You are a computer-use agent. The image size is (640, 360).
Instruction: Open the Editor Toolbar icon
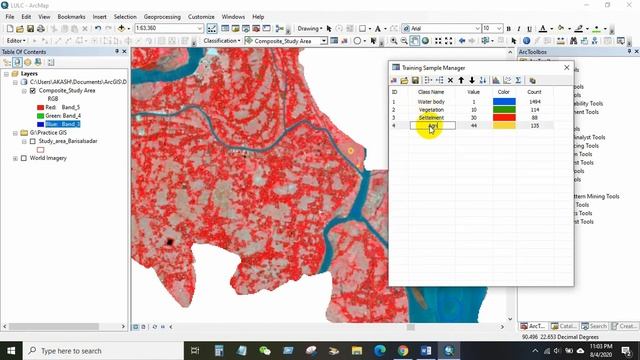coord(211,29)
